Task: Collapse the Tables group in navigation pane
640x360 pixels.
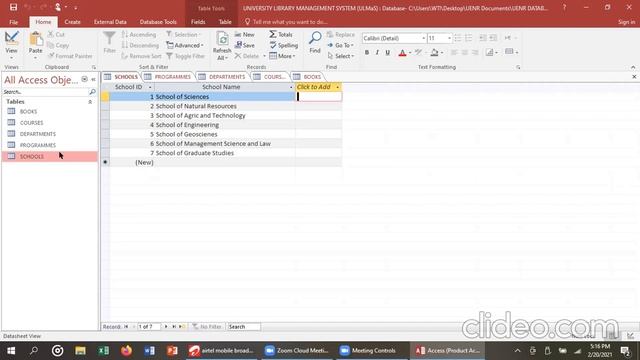Action: 90,102
